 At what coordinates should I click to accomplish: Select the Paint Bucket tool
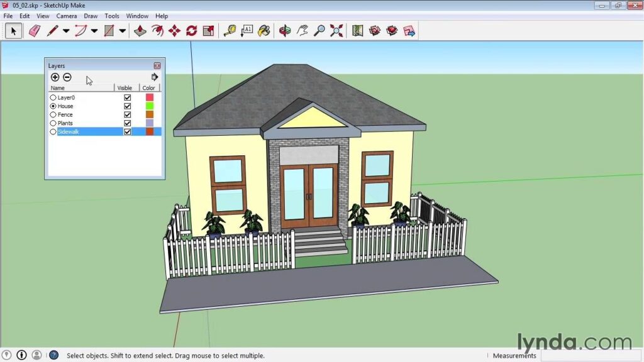point(264,30)
